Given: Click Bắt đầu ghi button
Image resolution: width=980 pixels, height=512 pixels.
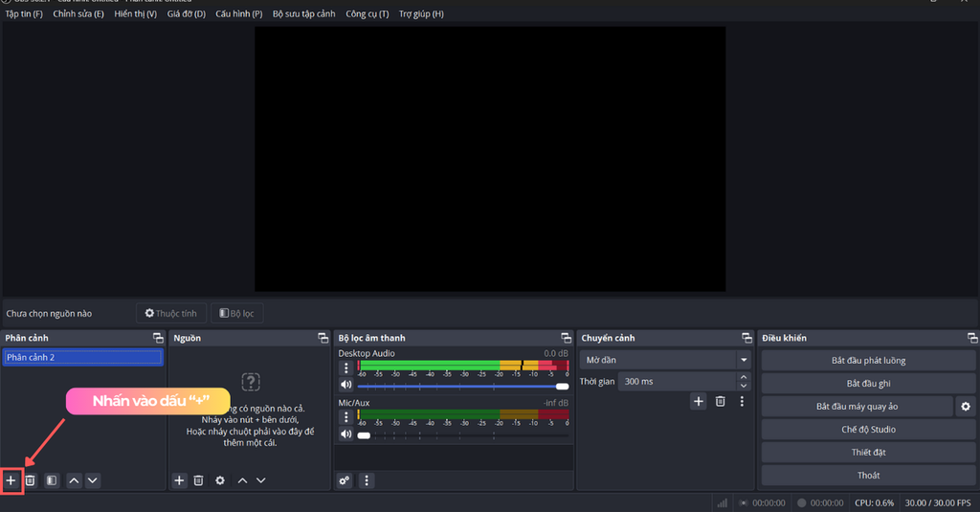Looking at the screenshot, I should [x=868, y=384].
